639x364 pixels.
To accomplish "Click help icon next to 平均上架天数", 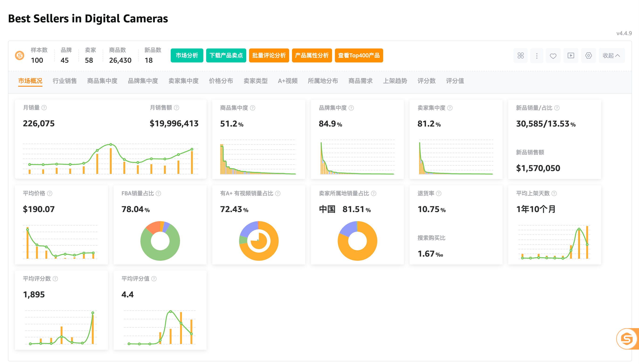I will pos(554,193).
